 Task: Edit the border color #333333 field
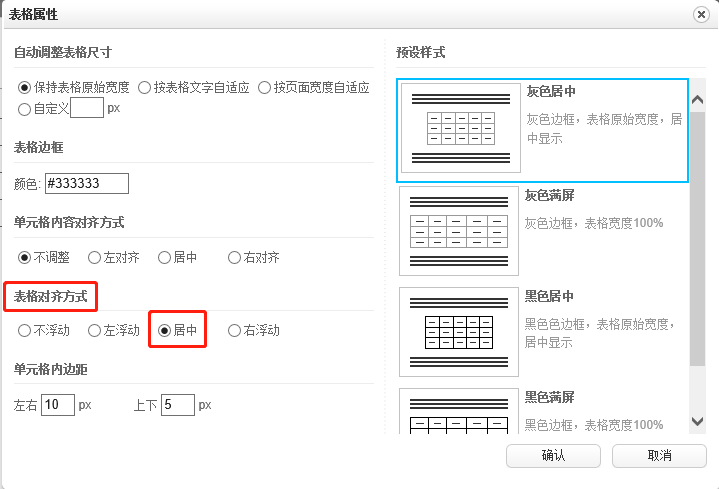click(x=86, y=183)
